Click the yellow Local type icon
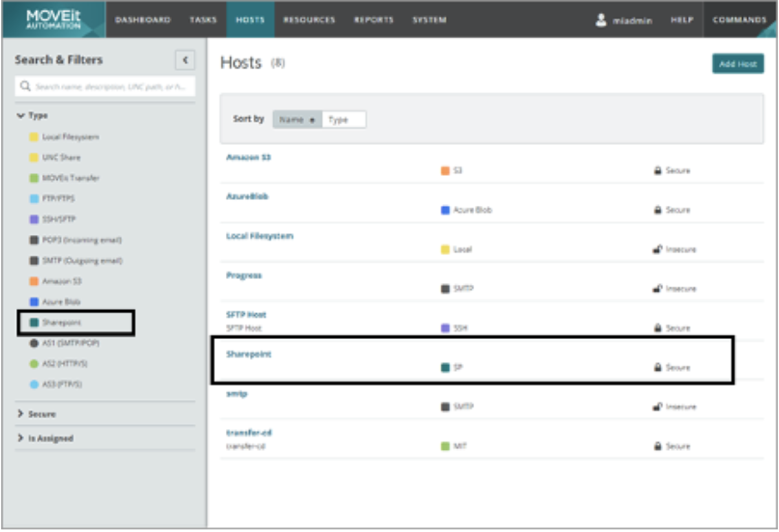This screenshot has height=532, width=779. coord(445,250)
